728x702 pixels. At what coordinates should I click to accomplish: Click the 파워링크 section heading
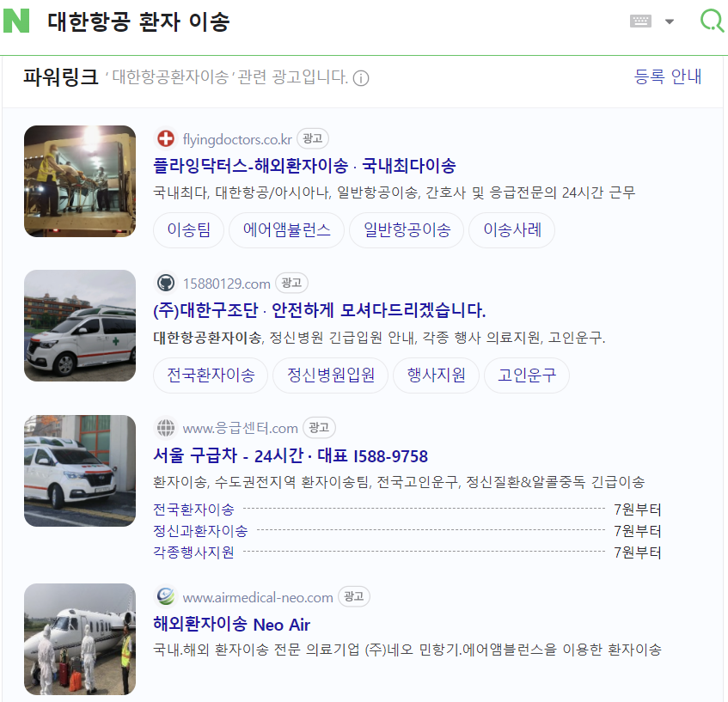click(61, 76)
